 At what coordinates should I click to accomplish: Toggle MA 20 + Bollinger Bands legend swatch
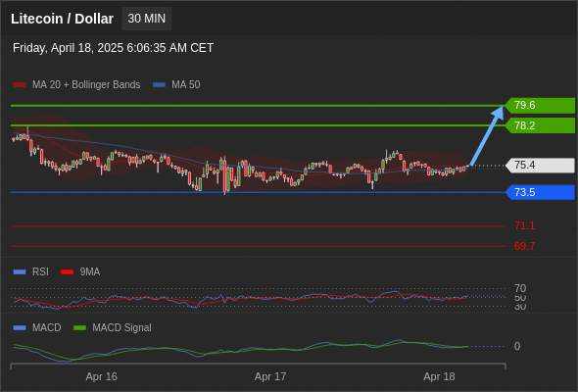pos(20,85)
